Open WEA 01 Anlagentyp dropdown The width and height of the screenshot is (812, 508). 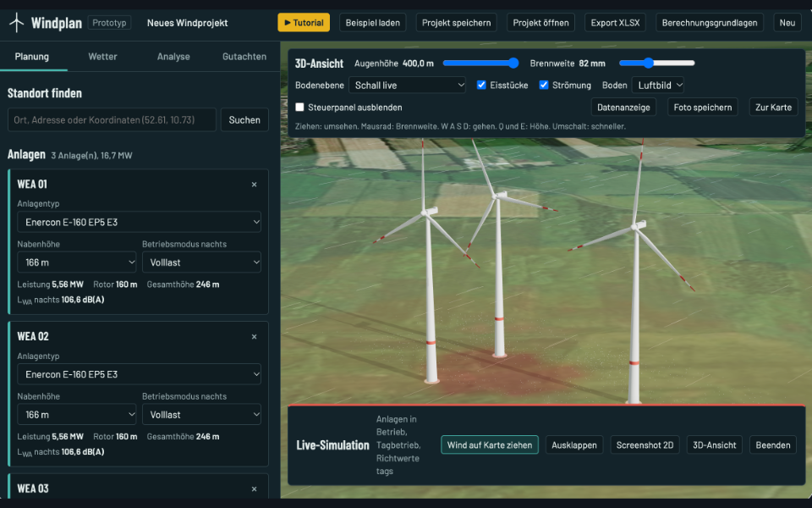tap(139, 222)
